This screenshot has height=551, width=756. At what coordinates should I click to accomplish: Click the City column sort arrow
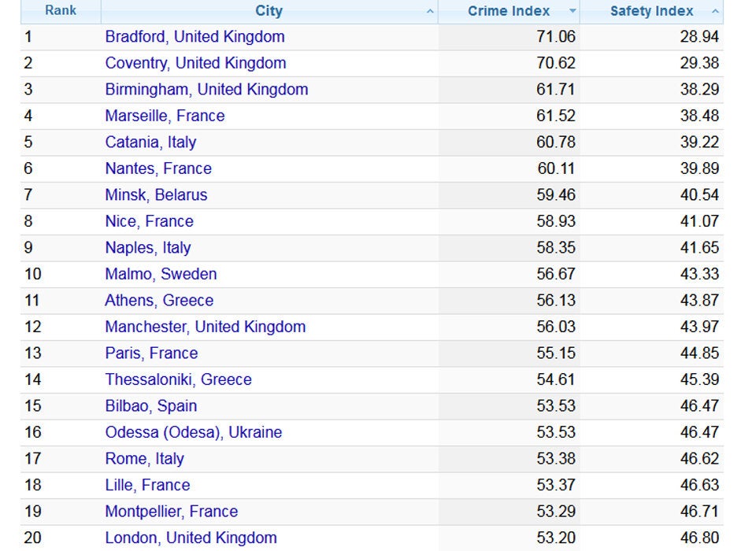[x=430, y=12]
